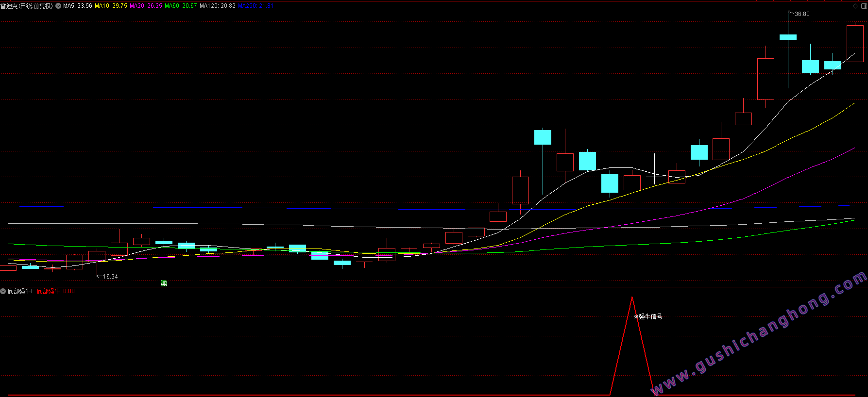
Task: Select the yellow MA10: 29.75 label
Action: pyautogui.click(x=111, y=6)
